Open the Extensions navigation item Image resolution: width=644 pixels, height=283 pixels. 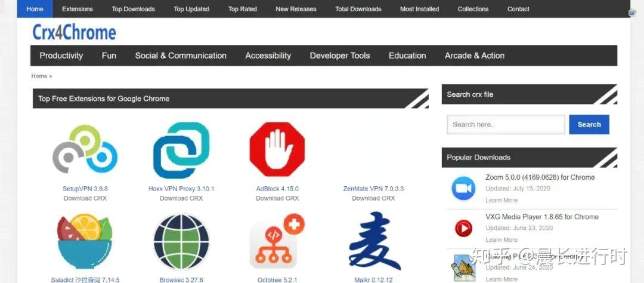click(x=77, y=8)
